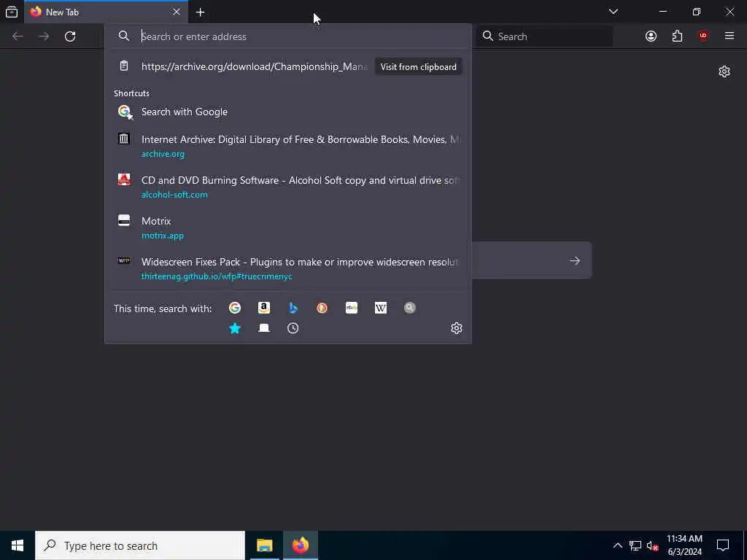Search History via the clock icon
The image size is (747, 560).
pos(293,328)
